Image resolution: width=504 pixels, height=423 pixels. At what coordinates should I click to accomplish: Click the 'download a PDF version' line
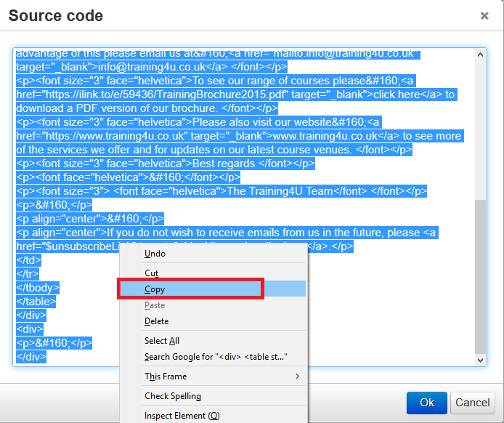click(x=147, y=108)
